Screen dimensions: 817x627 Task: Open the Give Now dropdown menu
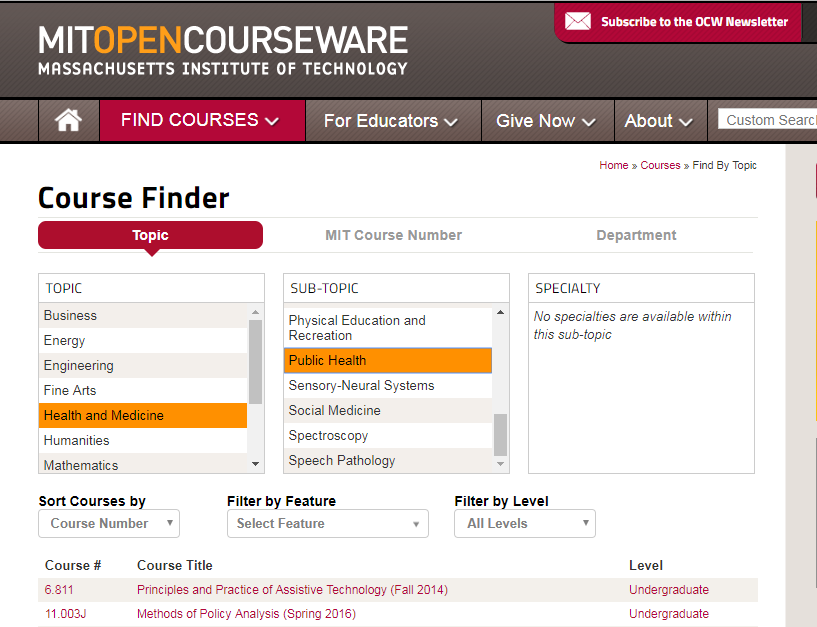click(x=546, y=121)
